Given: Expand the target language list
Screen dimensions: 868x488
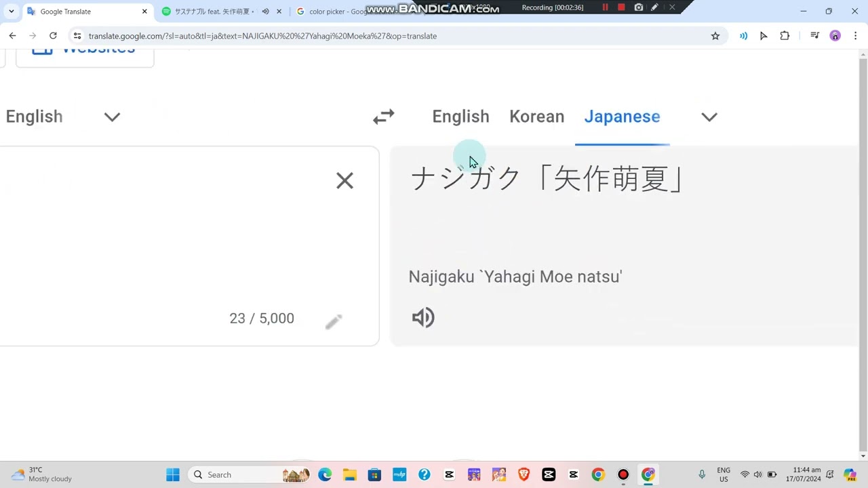Looking at the screenshot, I should pyautogui.click(x=709, y=117).
